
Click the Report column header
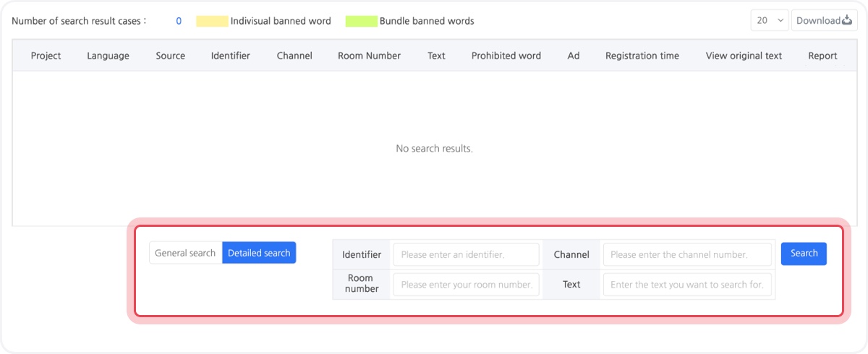tap(822, 56)
